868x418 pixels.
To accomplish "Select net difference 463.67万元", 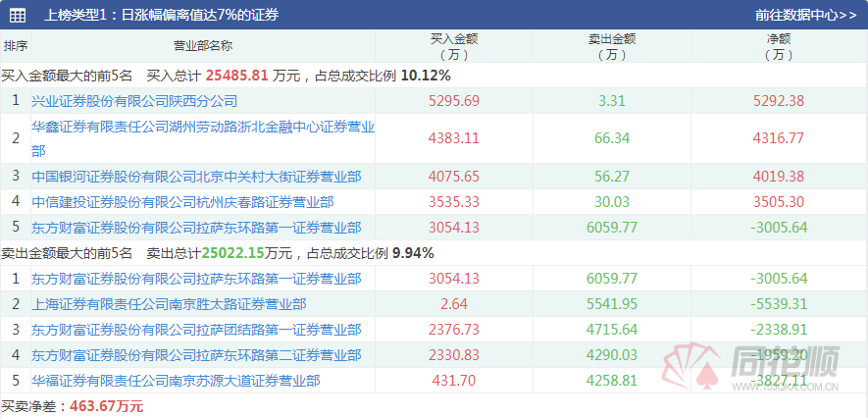I will click(x=106, y=407).
